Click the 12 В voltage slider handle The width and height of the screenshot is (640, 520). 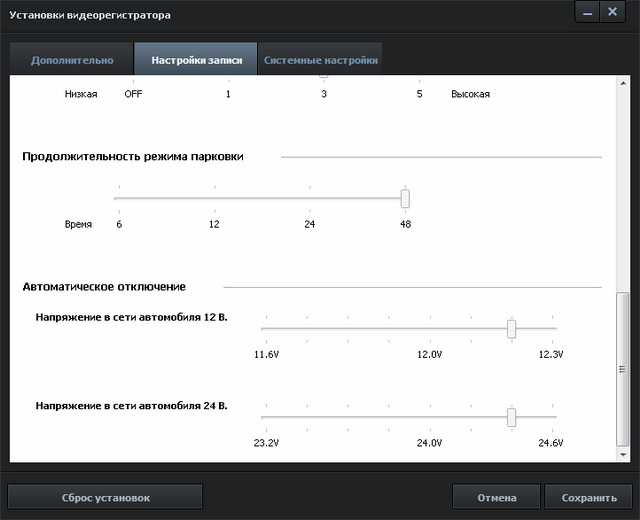511,328
